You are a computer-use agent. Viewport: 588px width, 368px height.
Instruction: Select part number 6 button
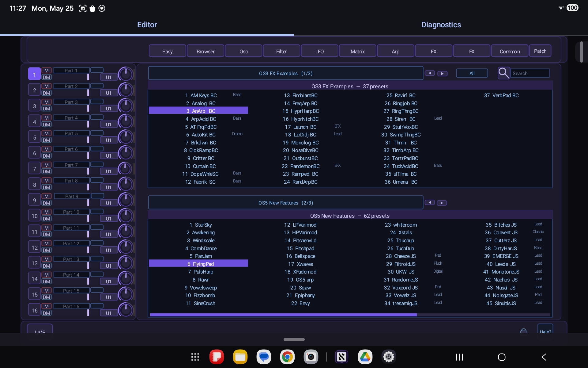coord(35,153)
